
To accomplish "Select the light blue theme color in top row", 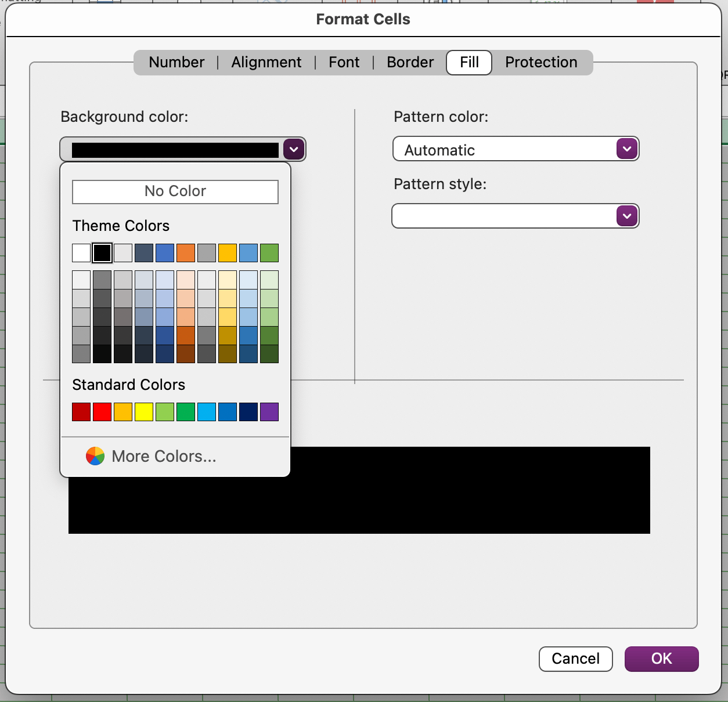I will coord(248,253).
